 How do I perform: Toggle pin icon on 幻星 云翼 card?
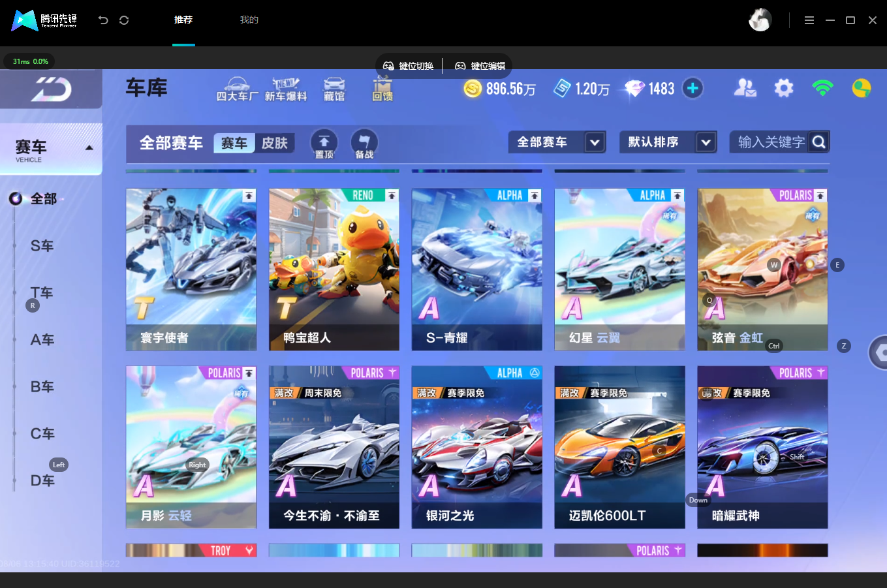(677, 196)
